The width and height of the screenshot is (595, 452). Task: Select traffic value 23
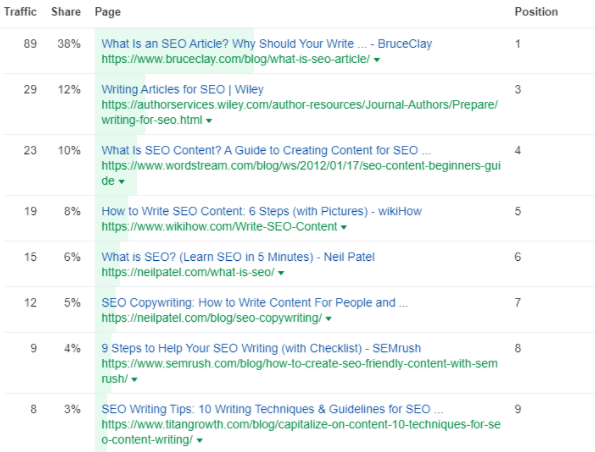click(x=30, y=150)
